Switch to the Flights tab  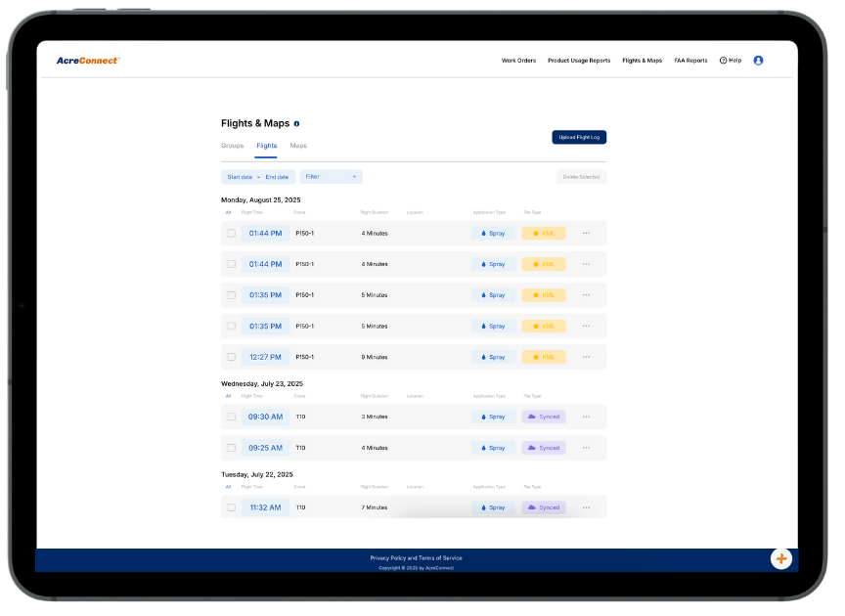click(266, 146)
